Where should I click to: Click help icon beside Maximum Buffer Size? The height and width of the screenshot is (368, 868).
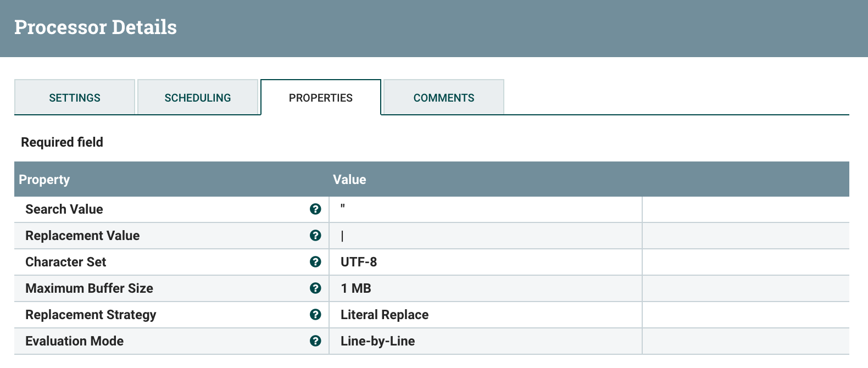pos(315,288)
